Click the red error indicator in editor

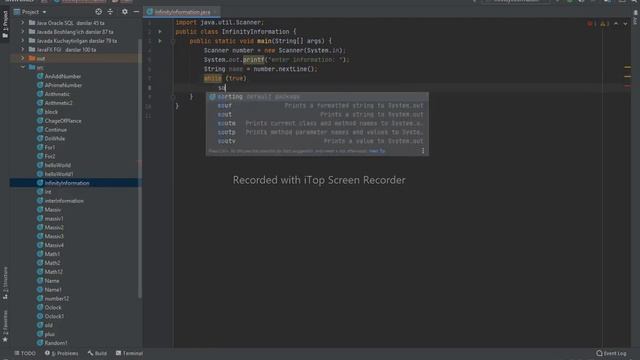pos(591,24)
